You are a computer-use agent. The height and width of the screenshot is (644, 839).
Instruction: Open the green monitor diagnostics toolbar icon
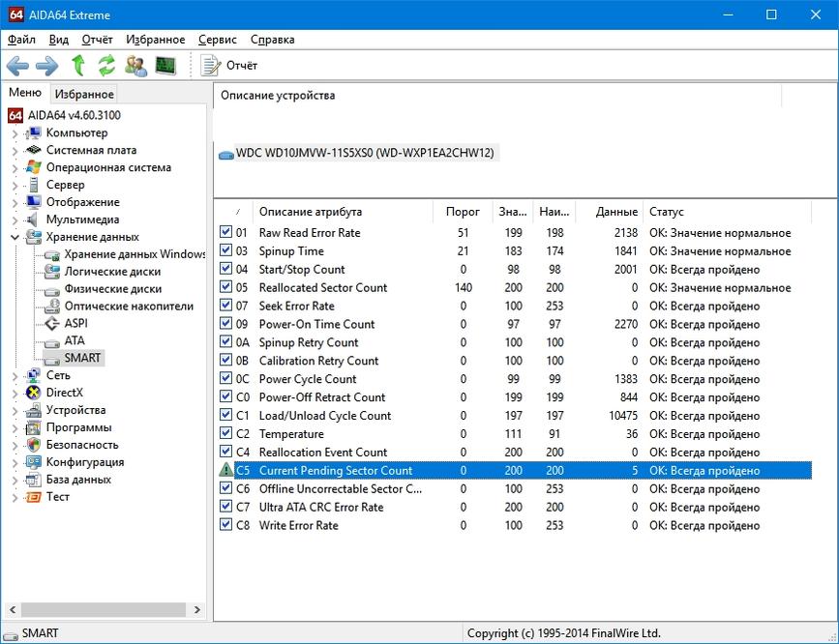165,65
